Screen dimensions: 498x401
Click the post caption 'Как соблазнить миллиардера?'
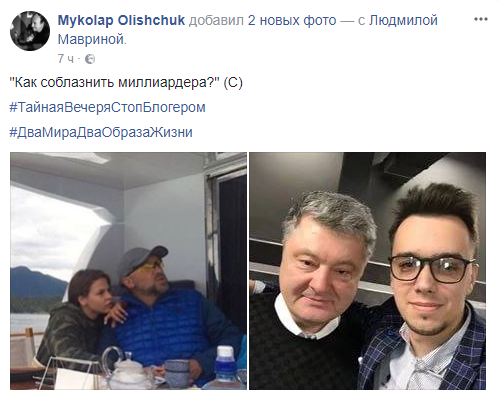tap(114, 82)
